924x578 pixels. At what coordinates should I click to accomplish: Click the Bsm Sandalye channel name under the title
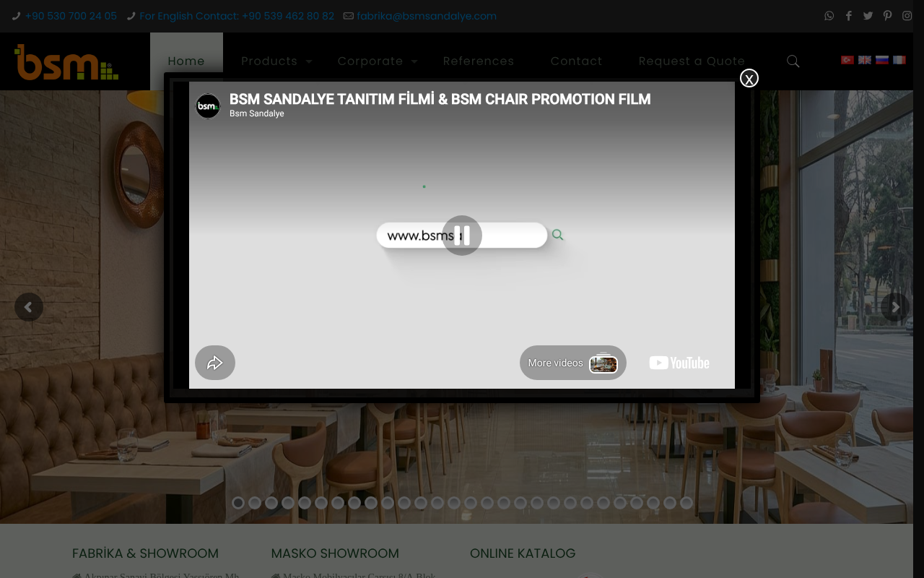257,113
